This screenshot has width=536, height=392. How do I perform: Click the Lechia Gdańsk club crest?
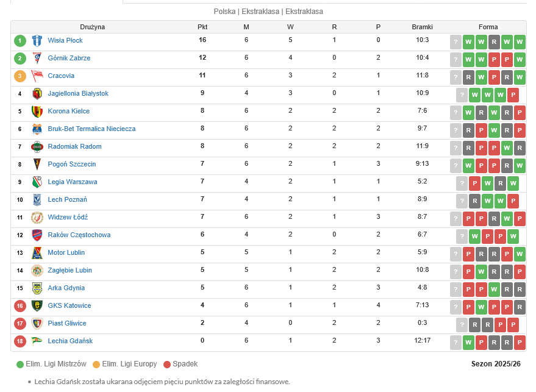[37, 341]
